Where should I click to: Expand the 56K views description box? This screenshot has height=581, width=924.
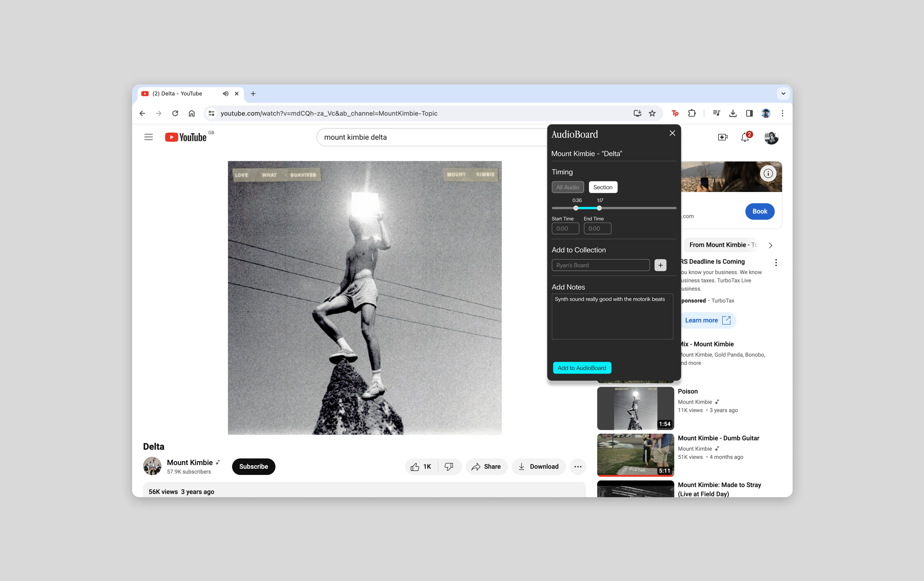(365, 490)
